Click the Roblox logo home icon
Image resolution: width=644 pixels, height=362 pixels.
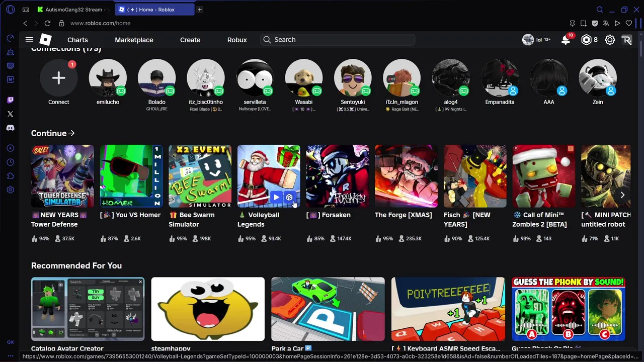[45, 40]
